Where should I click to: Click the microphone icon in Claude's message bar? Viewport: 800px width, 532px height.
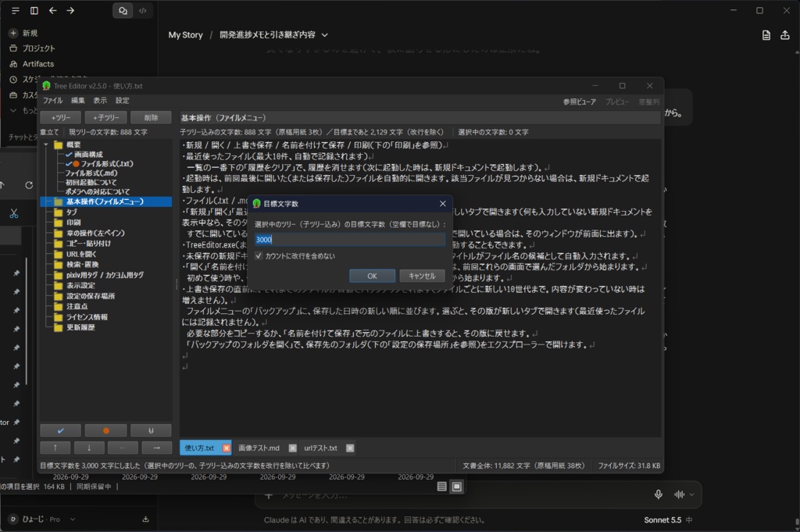pos(658,495)
